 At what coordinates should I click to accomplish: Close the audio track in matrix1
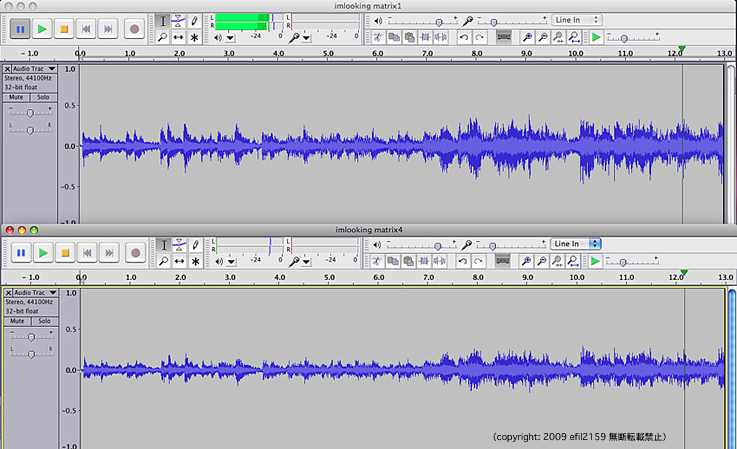[x=7, y=69]
